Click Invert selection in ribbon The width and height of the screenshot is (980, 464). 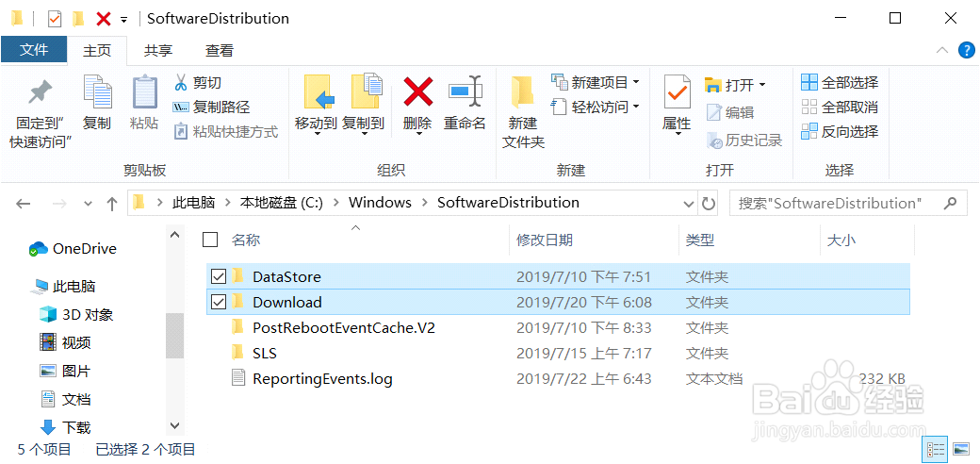[840, 132]
